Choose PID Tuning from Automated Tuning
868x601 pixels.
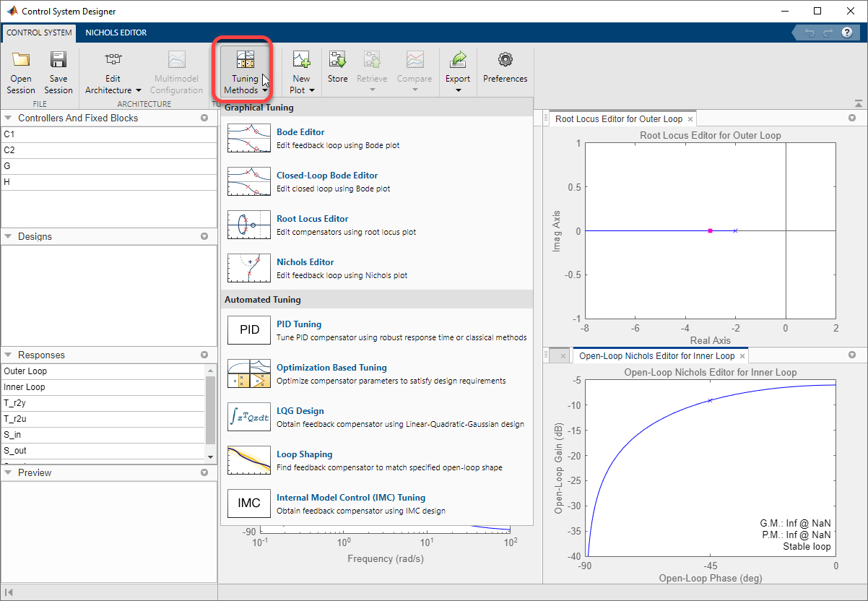tap(299, 324)
